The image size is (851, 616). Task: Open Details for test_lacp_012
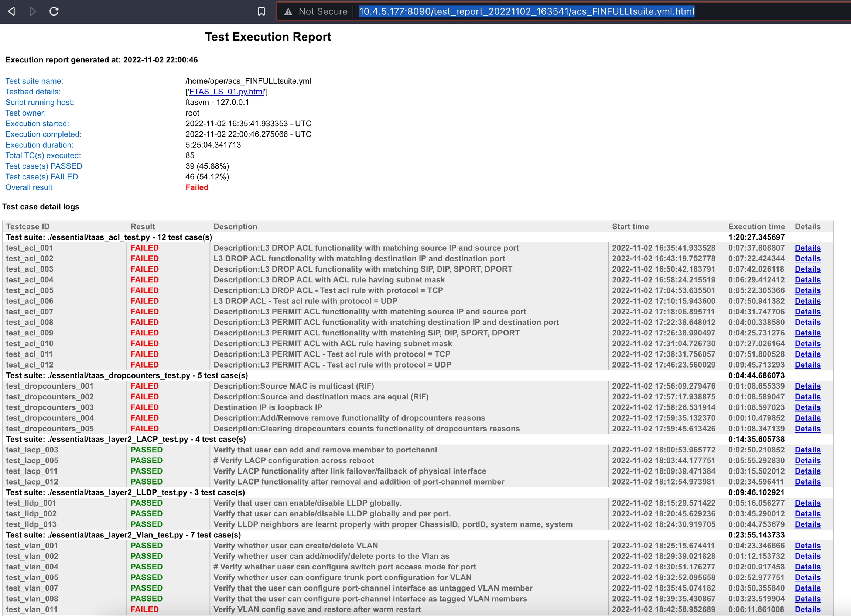coord(807,482)
